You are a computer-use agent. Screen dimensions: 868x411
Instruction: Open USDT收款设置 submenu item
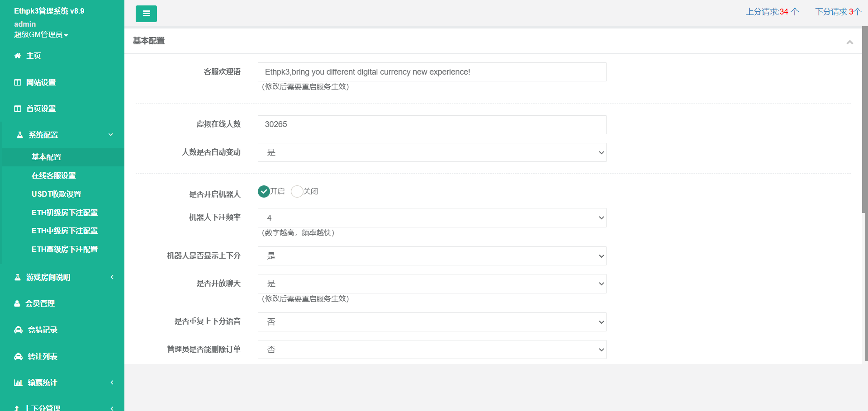click(57, 194)
